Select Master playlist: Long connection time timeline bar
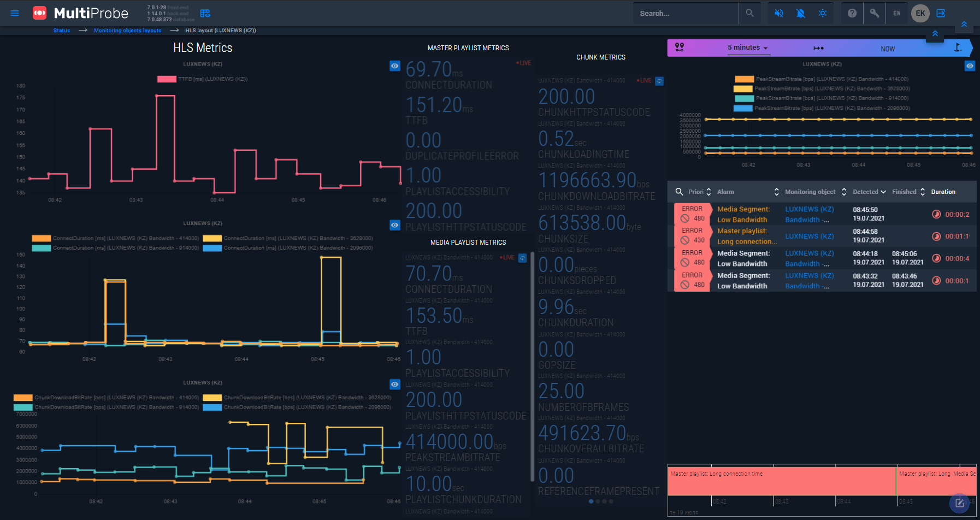The width and height of the screenshot is (980, 520). 782,481
